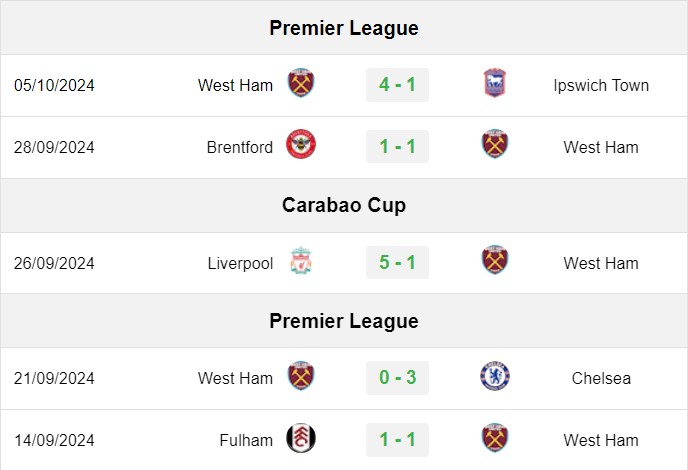Click the 28/09/2024 match date
This screenshot has height=470, width=688.
click(54, 147)
